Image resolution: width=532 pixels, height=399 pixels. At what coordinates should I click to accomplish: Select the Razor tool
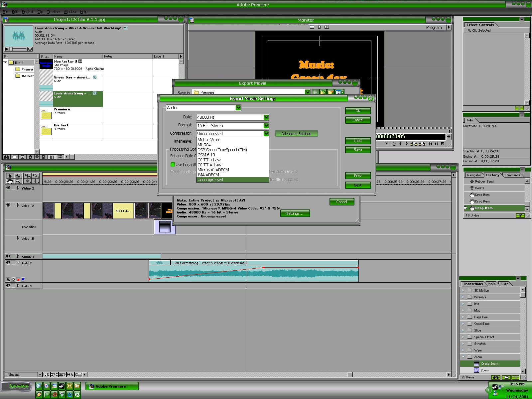36,176
